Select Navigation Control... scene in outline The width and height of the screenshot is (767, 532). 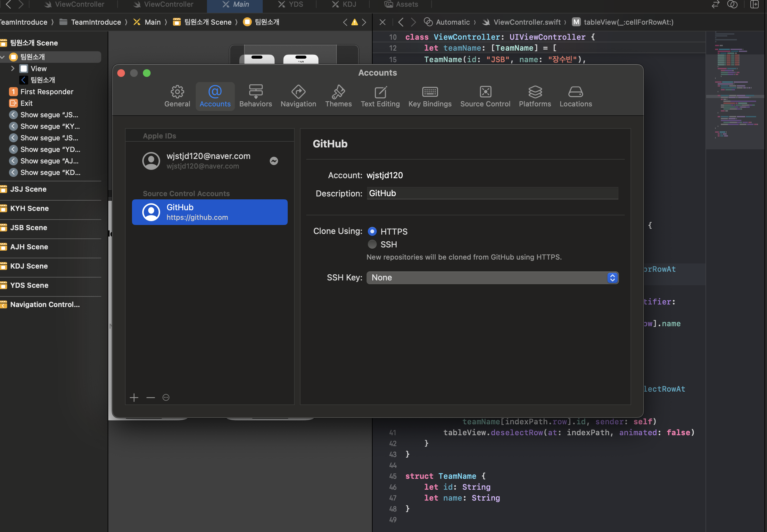tap(40, 304)
